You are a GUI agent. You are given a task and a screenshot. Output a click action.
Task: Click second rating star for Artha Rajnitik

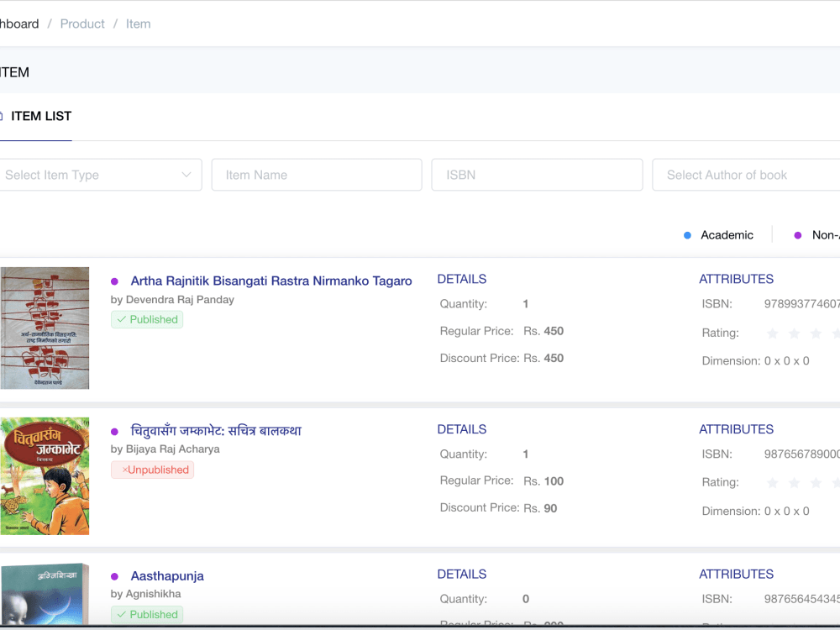pyautogui.click(x=794, y=333)
